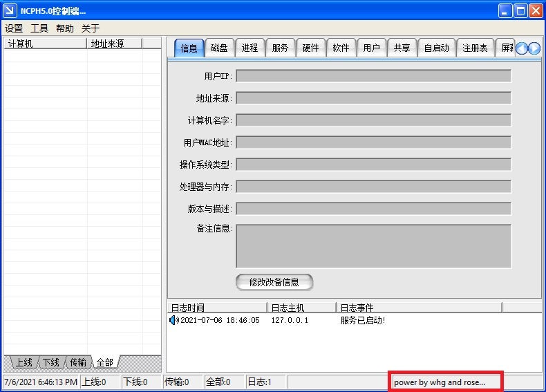Show the 上线 list tab

23,362
